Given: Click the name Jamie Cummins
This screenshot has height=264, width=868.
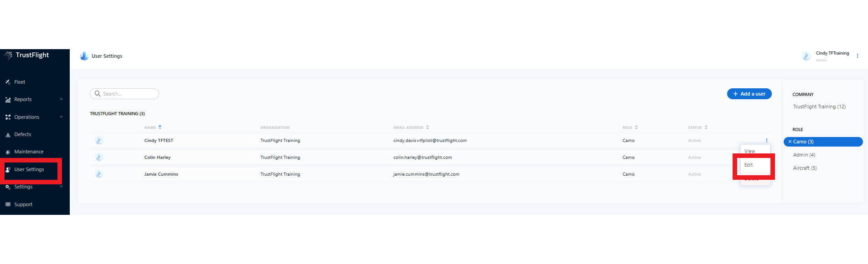Looking at the screenshot, I should tap(161, 174).
